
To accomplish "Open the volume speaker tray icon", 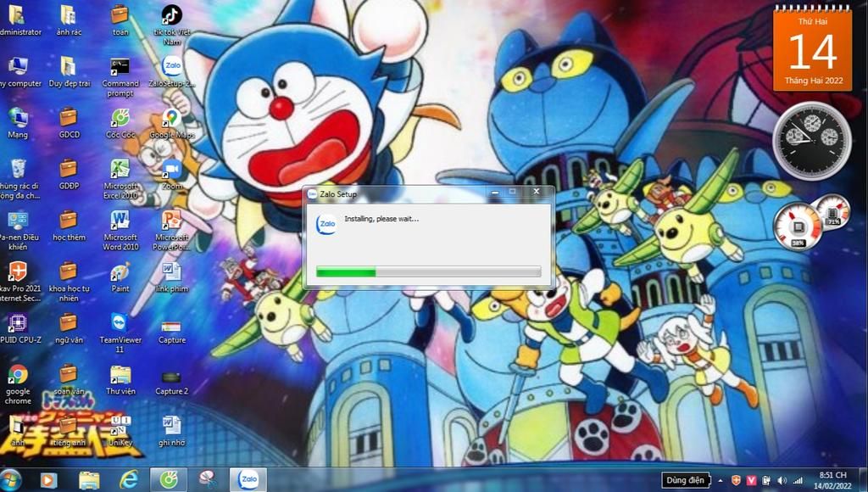I will (782, 481).
